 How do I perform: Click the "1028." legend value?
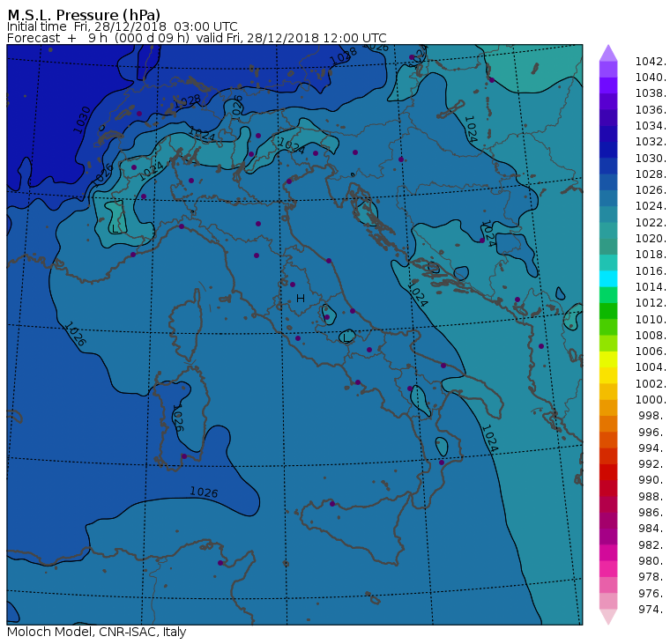651,174
